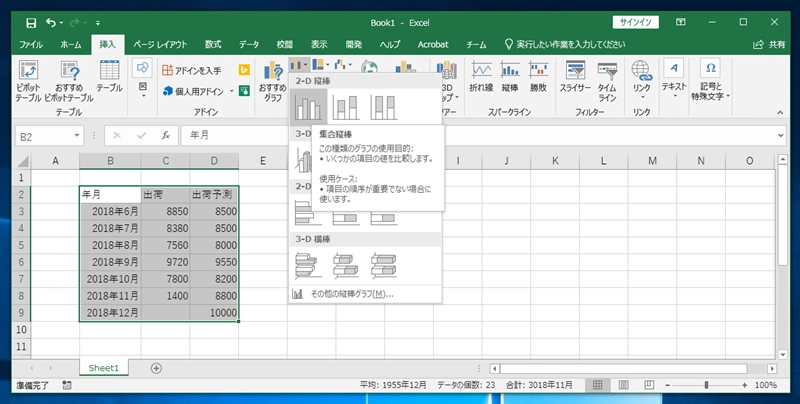
Task: Open Symbols (記号と特殊文字) dropdown
Action: coord(710,81)
